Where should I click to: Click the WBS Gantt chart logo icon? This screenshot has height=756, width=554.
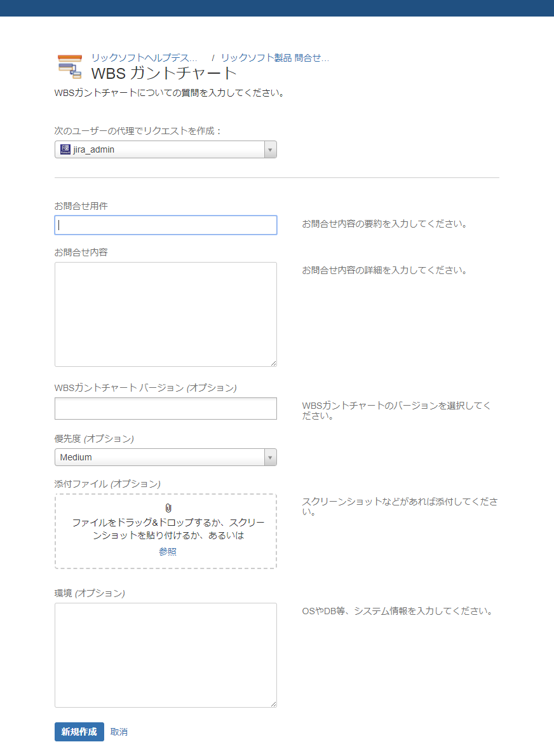[x=70, y=67]
